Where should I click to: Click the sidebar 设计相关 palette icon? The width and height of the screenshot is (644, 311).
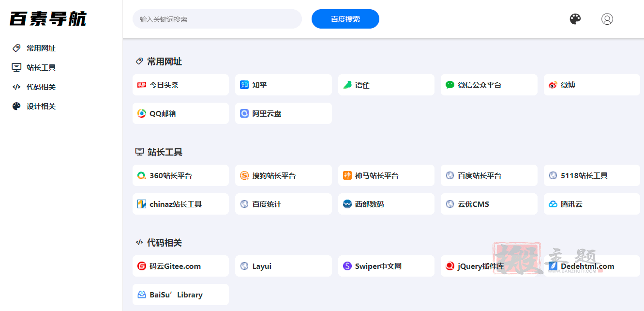click(x=16, y=106)
